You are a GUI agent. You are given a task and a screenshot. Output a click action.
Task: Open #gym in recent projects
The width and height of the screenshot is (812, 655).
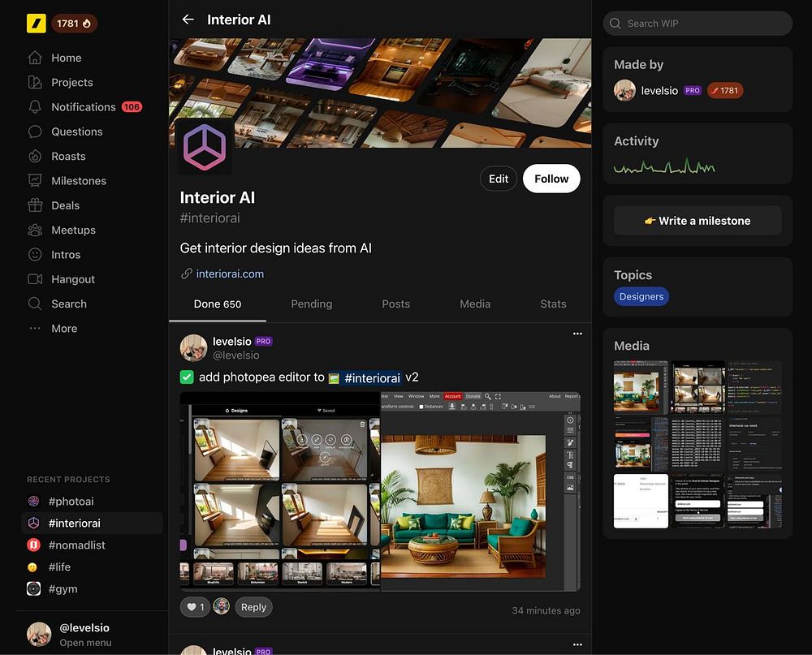click(x=63, y=588)
